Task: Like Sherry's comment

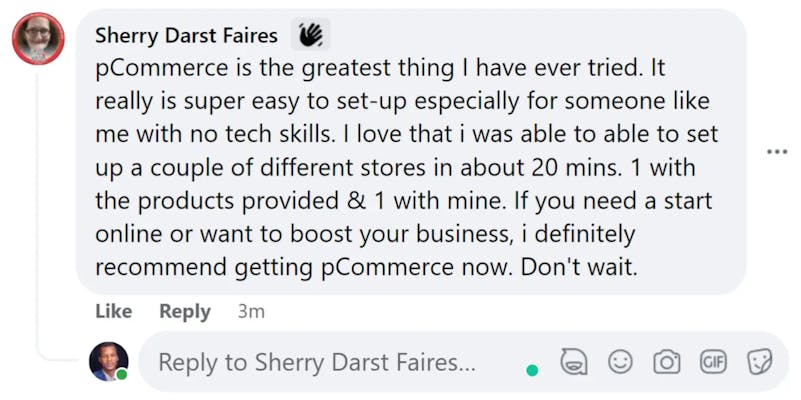Action: 114,311
